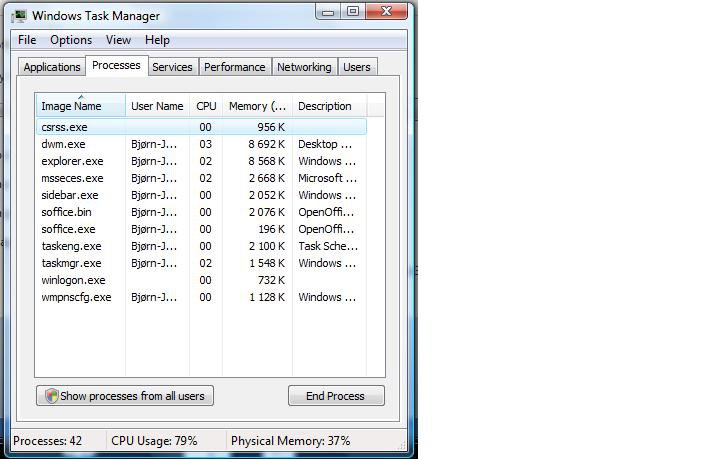Click the Desktop ... description of dwm.exe
720x459 pixels.
[325, 144]
